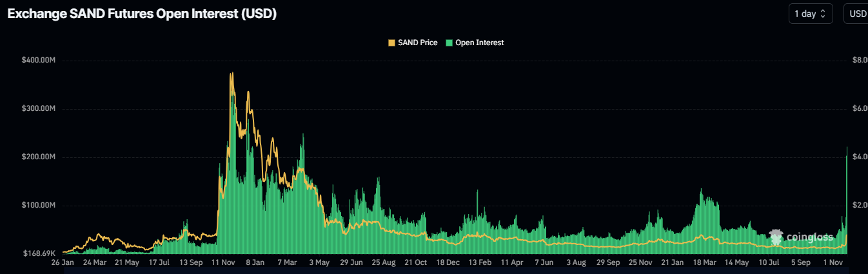
Task: Click the '18 Mar' date label
Action: [x=705, y=263]
